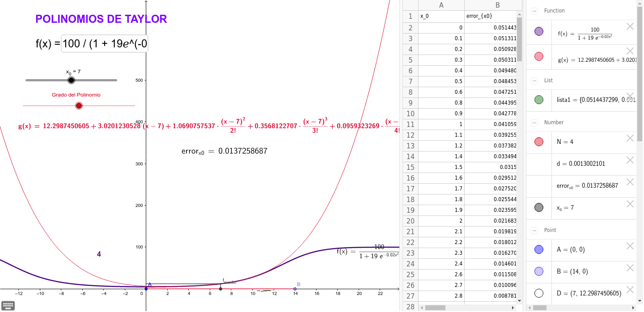
Task: Delete point D entry
Action: click(x=630, y=290)
